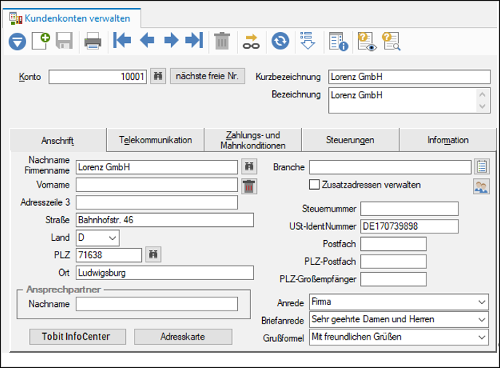The height and width of the screenshot is (368, 500).
Task: Expand the Anrede dropdown showing Firma
Action: pos(399,302)
